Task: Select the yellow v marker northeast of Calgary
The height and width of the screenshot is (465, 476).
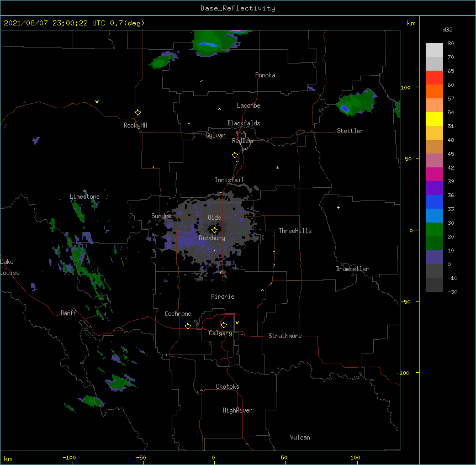Action: (237, 323)
